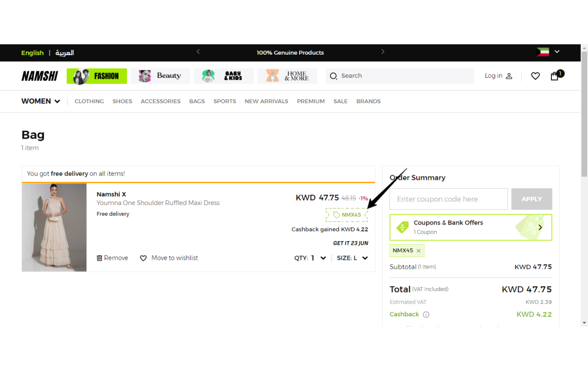Open the SHOES menu
Screen dimensions: 588x371
[122, 102]
